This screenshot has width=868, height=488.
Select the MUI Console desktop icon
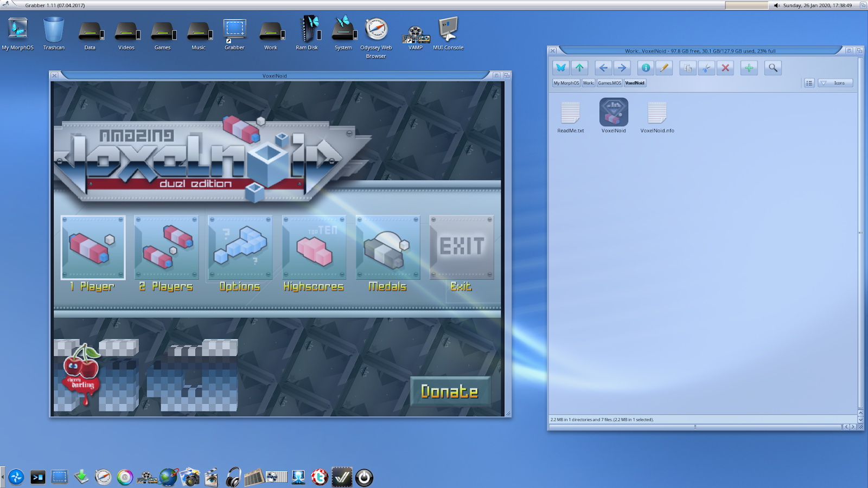coord(448,34)
